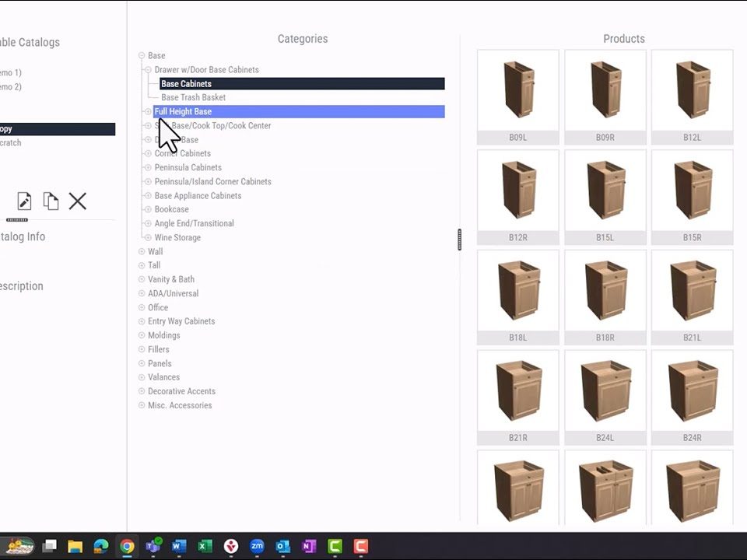This screenshot has width=747, height=560.
Task: Collapse the Base category tree
Action: pos(142,56)
